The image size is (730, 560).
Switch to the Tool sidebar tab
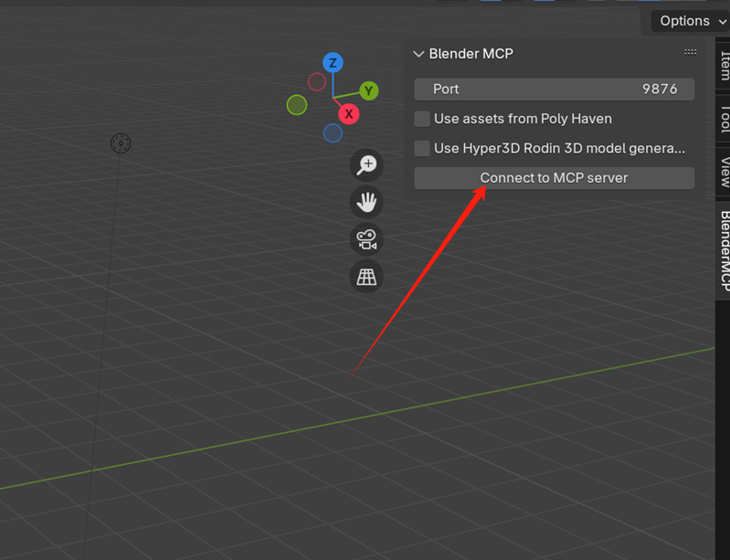pyautogui.click(x=724, y=119)
